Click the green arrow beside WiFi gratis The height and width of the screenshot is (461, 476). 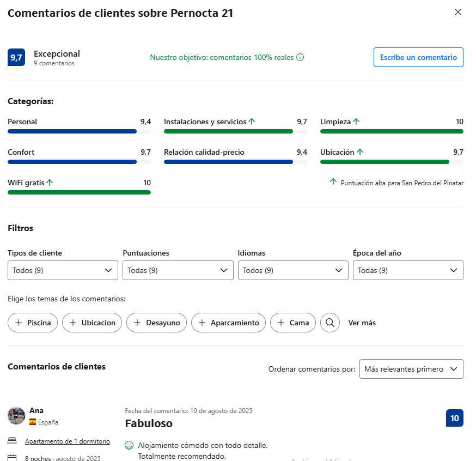point(50,183)
